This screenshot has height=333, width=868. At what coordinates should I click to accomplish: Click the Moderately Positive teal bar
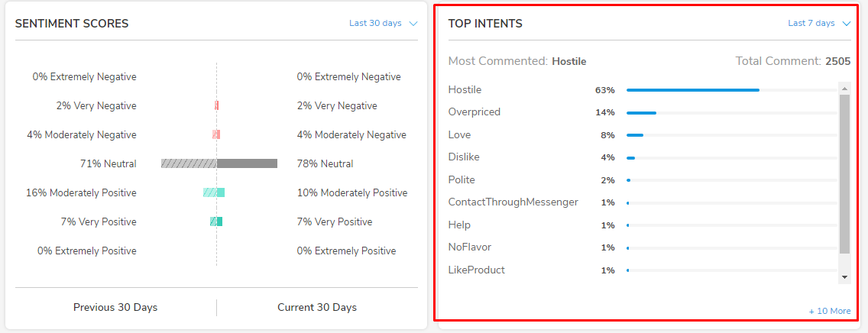pyautogui.click(x=220, y=192)
